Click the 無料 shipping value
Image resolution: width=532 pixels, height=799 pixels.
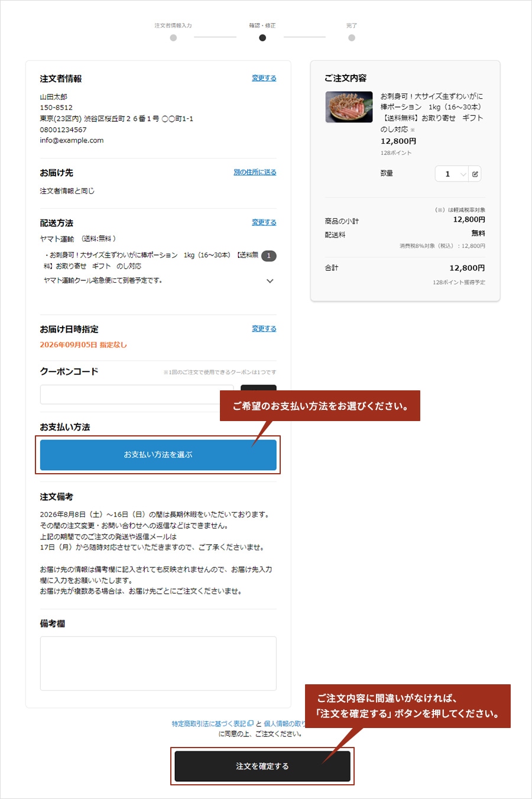(478, 234)
